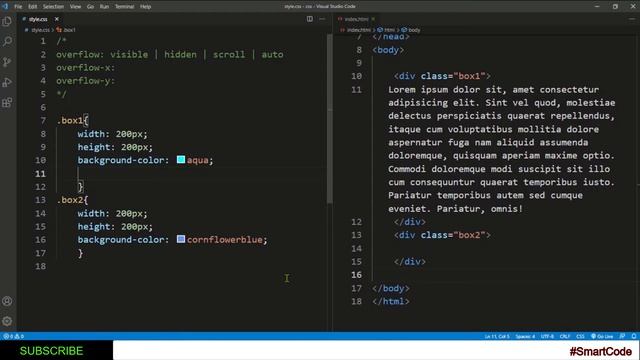
Task: Change the UTF-8 encoding setting
Action: (547, 336)
